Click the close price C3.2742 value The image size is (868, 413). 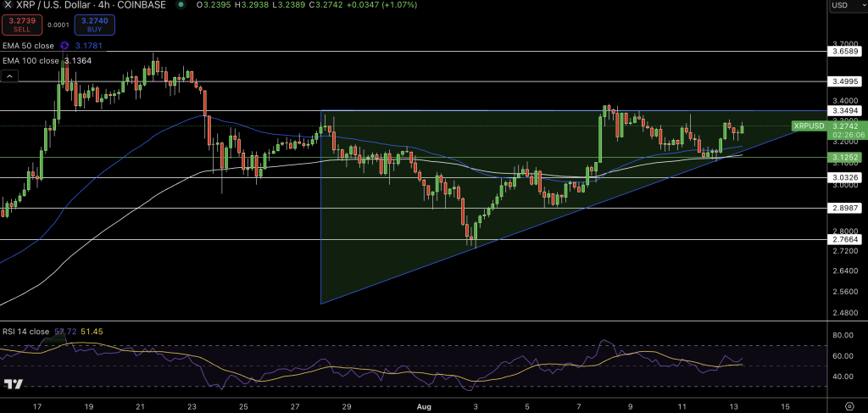[x=326, y=4]
